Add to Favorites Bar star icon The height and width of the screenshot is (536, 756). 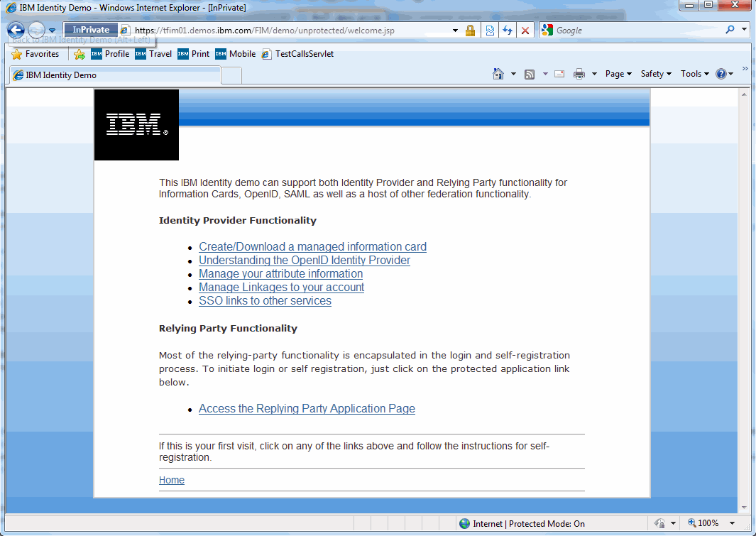point(80,54)
